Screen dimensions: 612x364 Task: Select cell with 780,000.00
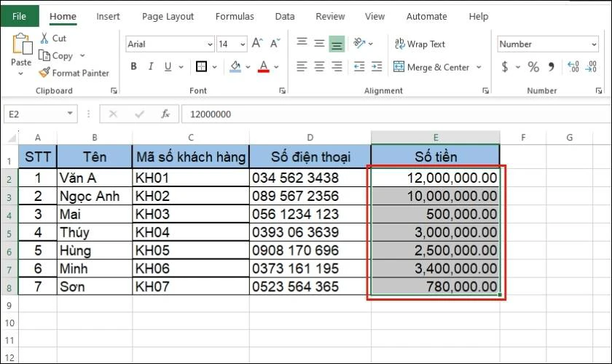[436, 286]
